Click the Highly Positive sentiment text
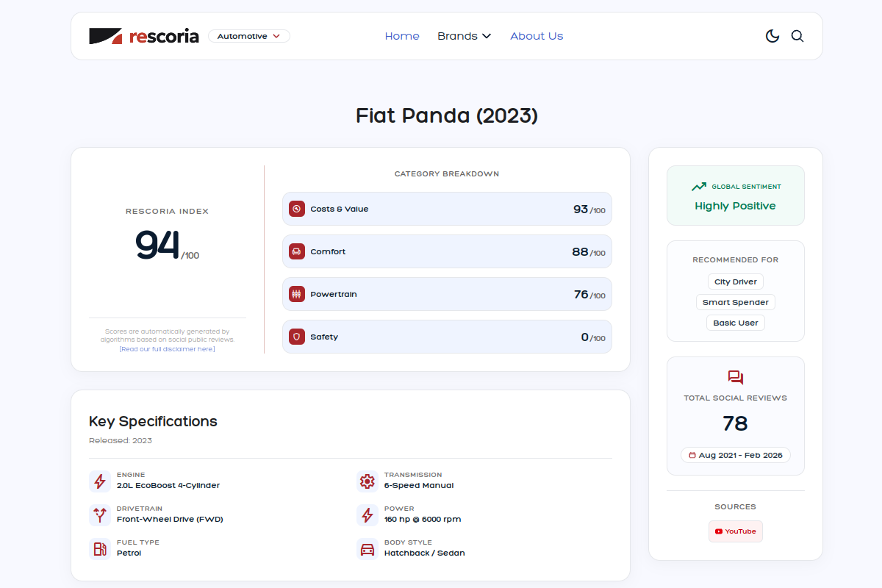This screenshot has width=882, height=588. click(735, 206)
